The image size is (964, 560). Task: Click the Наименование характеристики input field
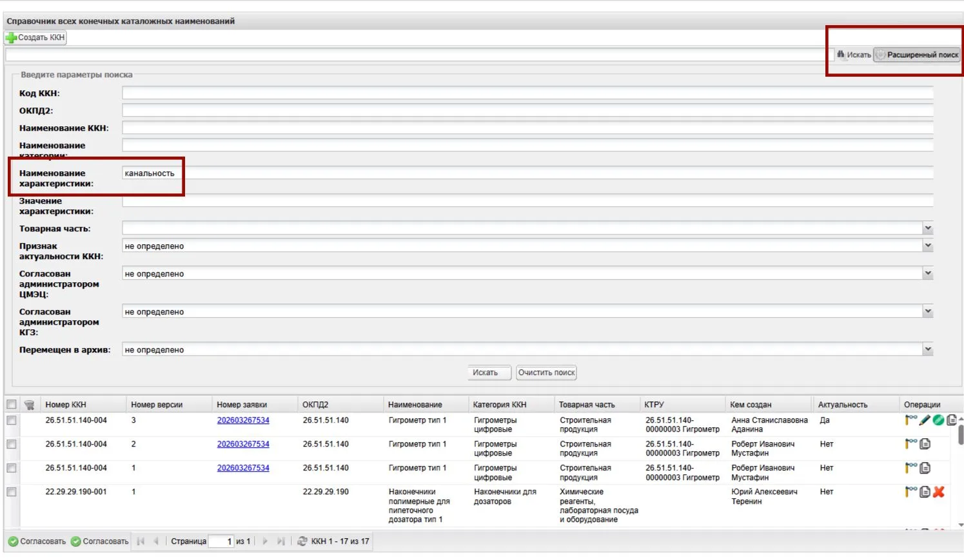[x=527, y=173]
